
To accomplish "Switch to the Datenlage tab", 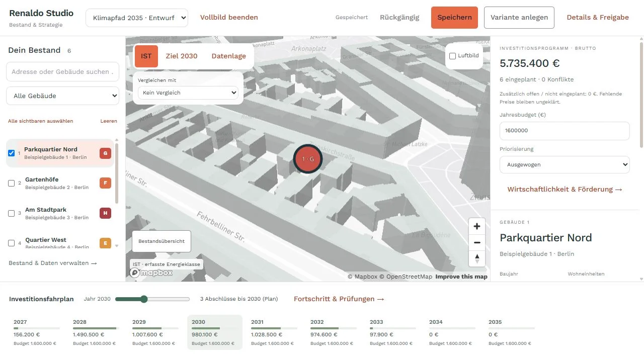I will pos(229,56).
